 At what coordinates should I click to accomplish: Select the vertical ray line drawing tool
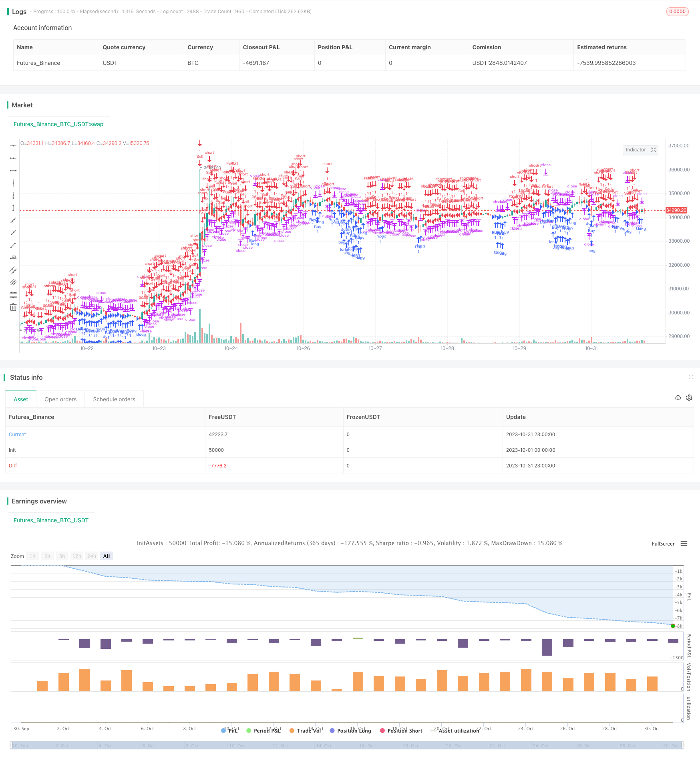click(x=13, y=195)
